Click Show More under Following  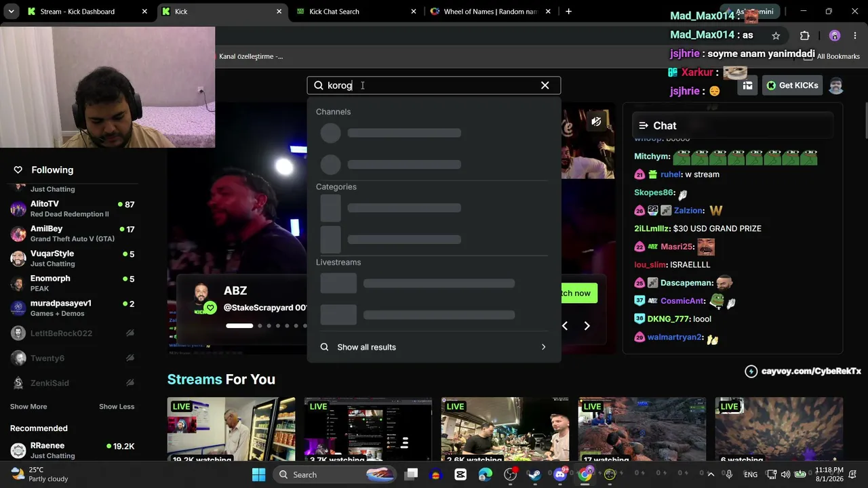[x=28, y=407]
